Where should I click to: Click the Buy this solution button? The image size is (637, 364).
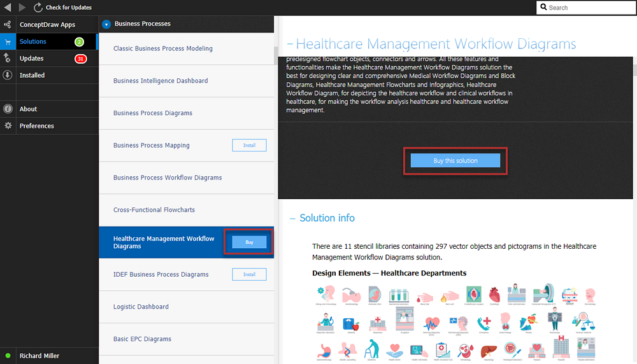pos(455,161)
